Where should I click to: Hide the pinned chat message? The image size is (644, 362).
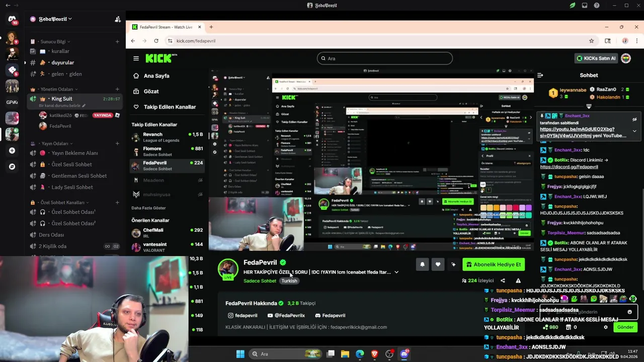pyautogui.click(x=634, y=120)
